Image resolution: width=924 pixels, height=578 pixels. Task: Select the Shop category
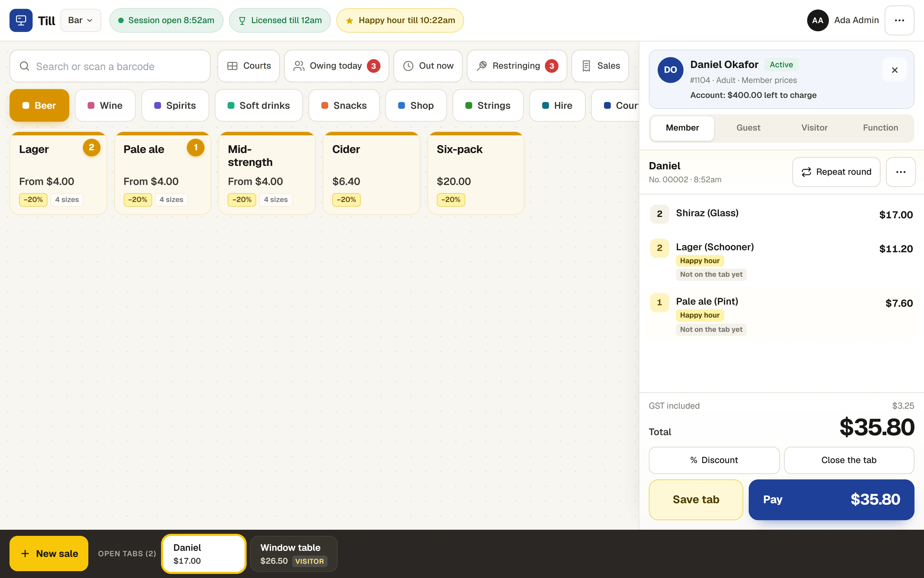coord(416,105)
